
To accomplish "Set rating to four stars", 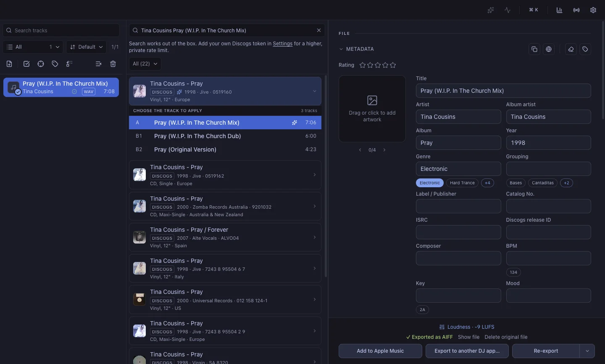I will pos(385,65).
